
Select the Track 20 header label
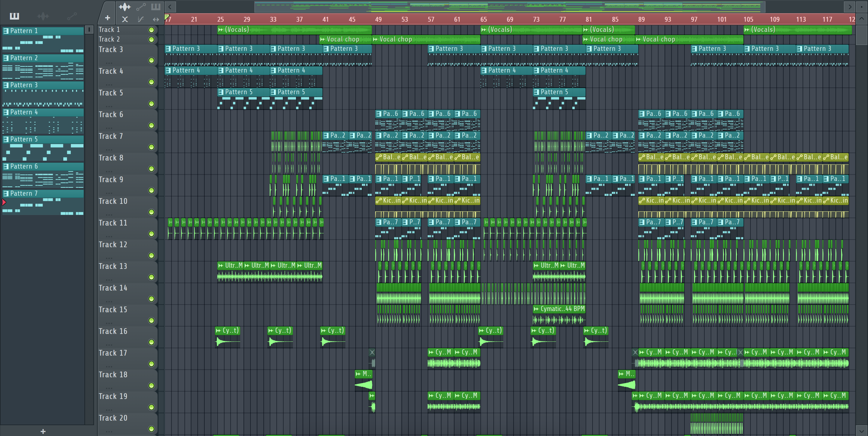[x=113, y=418]
